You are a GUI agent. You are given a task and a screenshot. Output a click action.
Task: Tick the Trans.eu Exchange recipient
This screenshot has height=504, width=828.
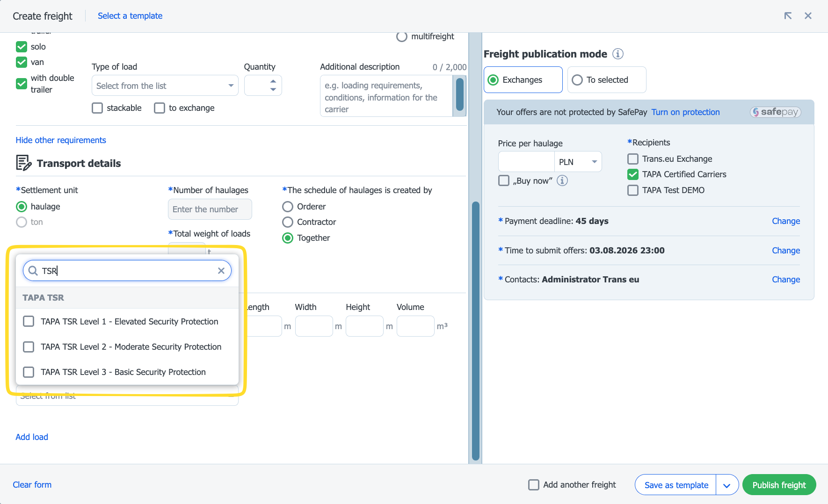coord(633,159)
